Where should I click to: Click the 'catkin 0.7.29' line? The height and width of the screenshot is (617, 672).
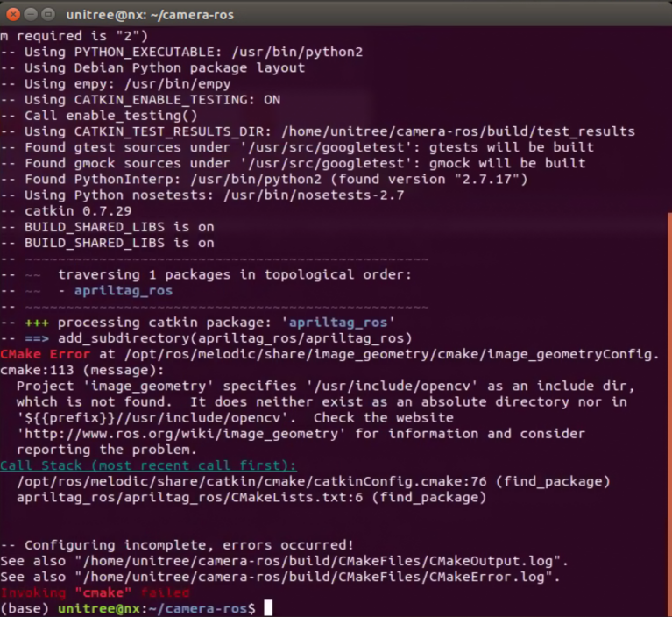[x=66, y=211]
